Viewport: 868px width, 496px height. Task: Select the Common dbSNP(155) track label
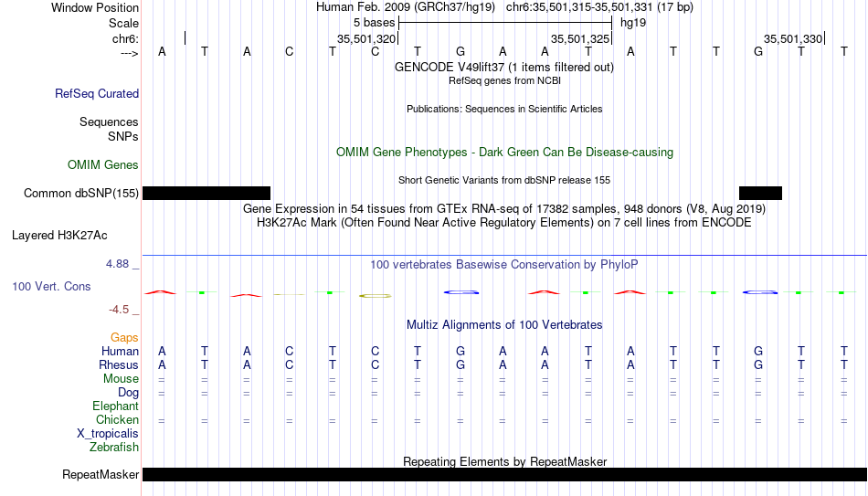[81, 194]
